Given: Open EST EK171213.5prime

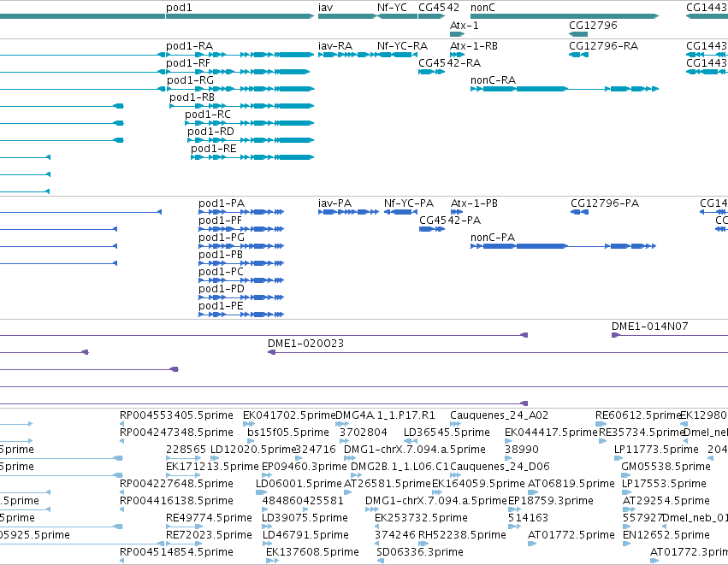Looking at the screenshot, I should coord(212,467).
